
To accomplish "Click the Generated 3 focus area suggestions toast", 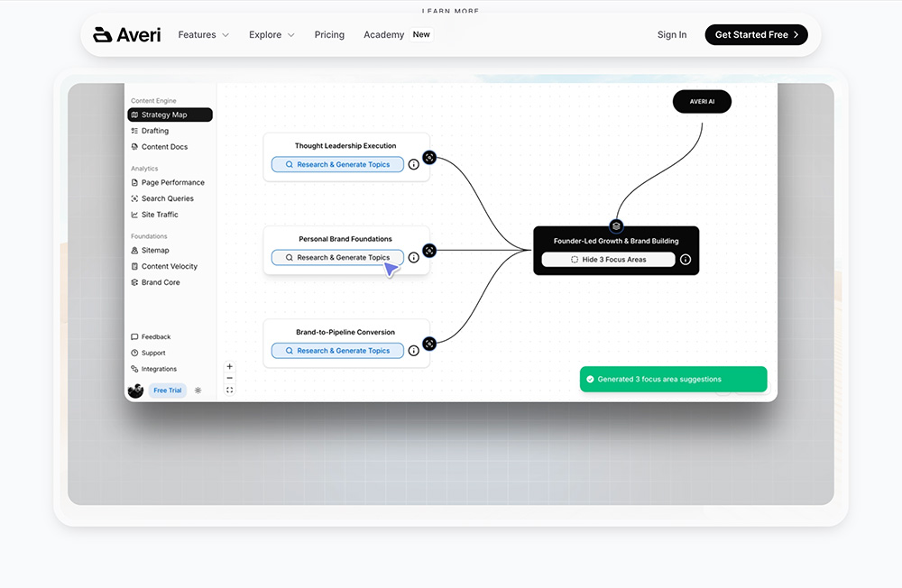I will [673, 379].
